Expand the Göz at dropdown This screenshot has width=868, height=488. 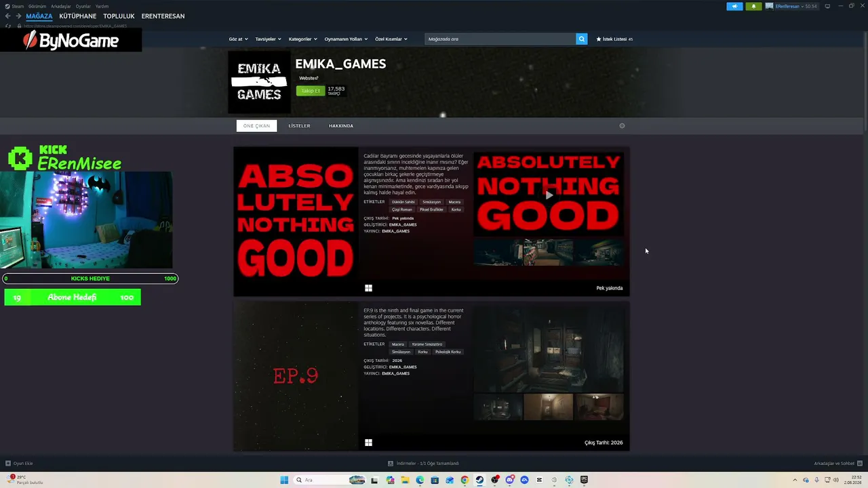point(238,39)
